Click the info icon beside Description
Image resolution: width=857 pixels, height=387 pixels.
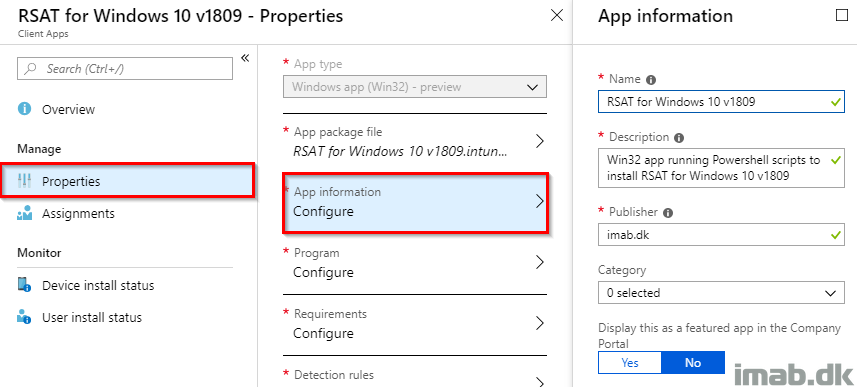(x=679, y=138)
